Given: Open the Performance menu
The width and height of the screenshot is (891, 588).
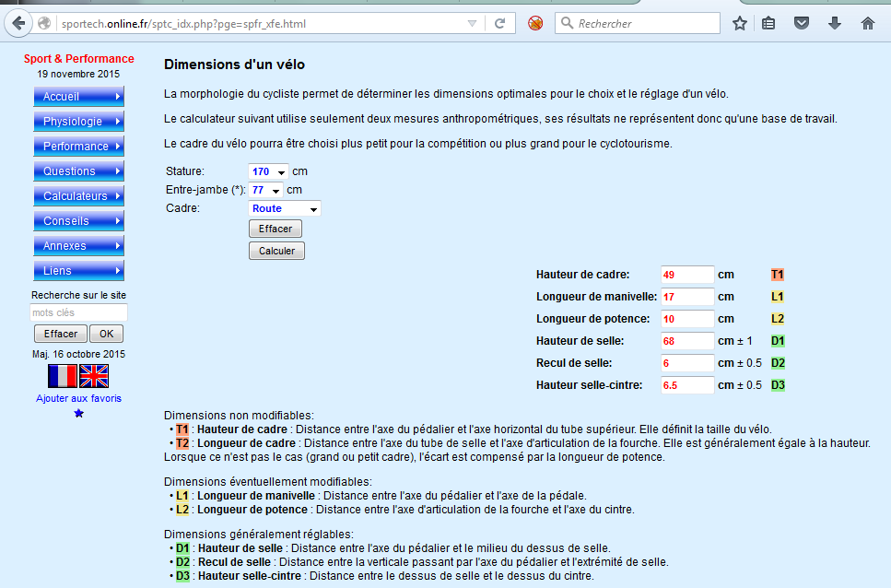Looking at the screenshot, I should point(78,146).
